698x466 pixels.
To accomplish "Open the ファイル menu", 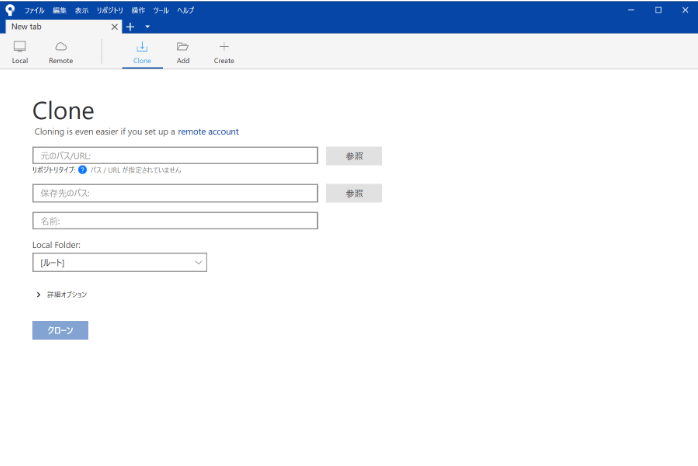I will [34, 9].
